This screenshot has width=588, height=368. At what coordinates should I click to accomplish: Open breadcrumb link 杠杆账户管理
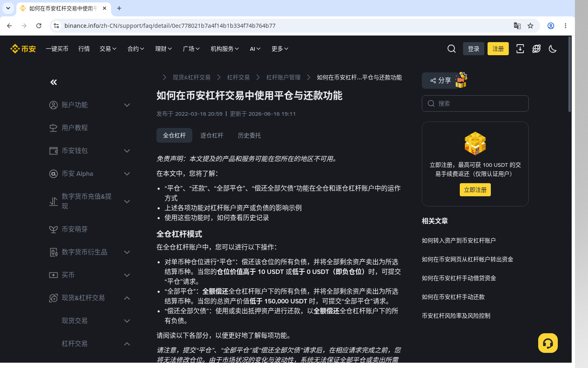[x=283, y=77]
